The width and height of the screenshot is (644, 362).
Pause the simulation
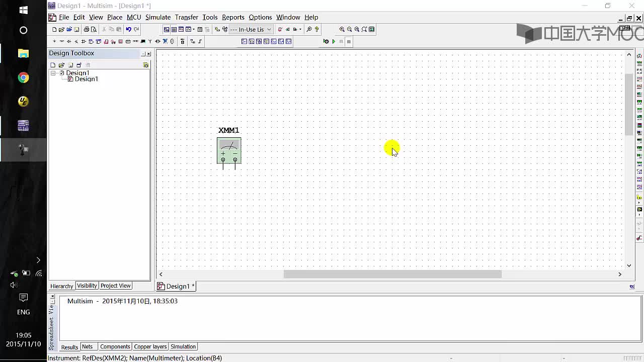point(341,41)
